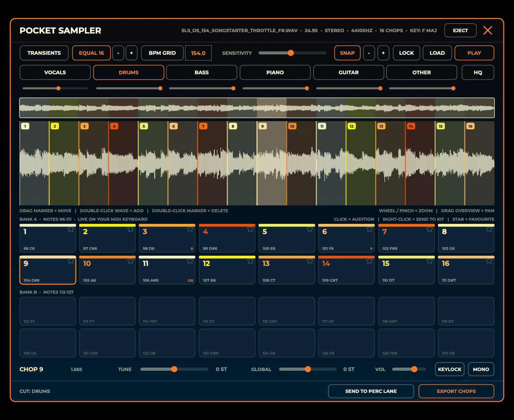Star pad 13 as favourite
Image resolution: width=514 pixels, height=420 pixels.
[310, 261]
